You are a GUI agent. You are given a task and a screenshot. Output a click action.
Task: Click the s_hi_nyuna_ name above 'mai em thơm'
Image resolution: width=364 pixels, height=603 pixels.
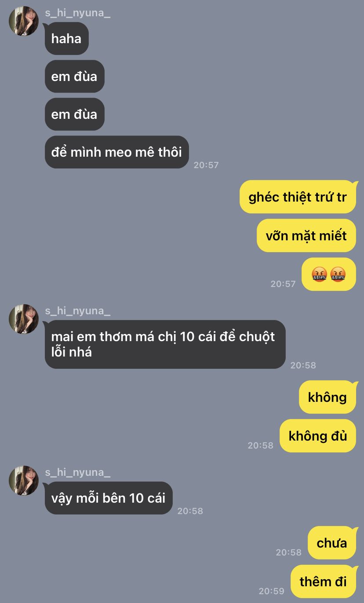pyautogui.click(x=77, y=311)
